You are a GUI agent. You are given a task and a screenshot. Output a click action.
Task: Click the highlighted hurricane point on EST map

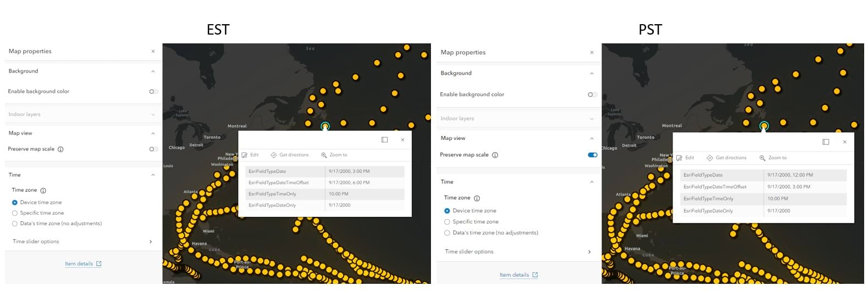point(325,126)
